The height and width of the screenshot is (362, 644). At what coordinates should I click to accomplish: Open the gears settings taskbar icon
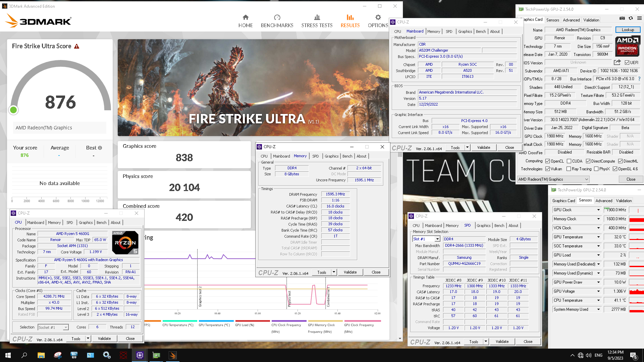tap(107, 355)
